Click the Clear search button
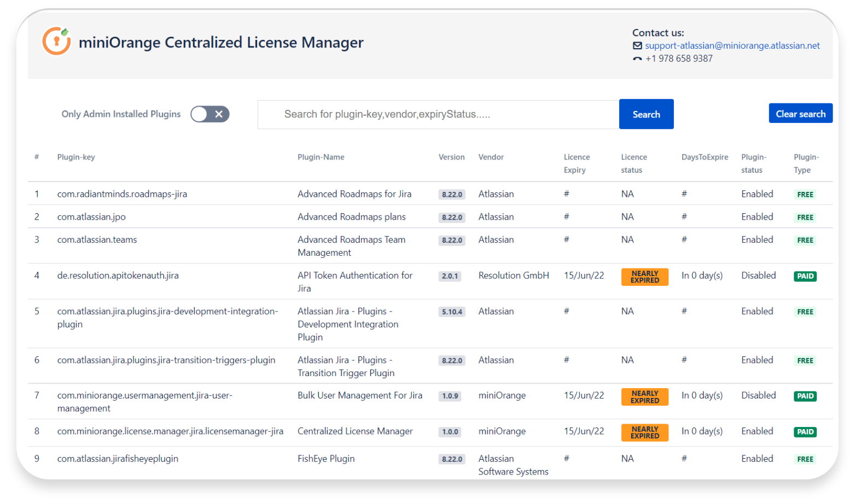Screen dimensions: 855x504 pyautogui.click(x=800, y=114)
